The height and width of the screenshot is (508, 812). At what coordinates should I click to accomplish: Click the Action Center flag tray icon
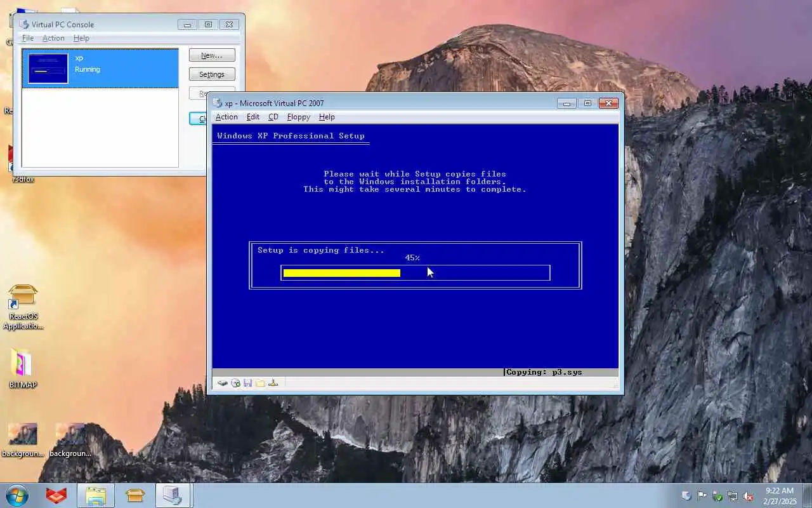tap(702, 496)
